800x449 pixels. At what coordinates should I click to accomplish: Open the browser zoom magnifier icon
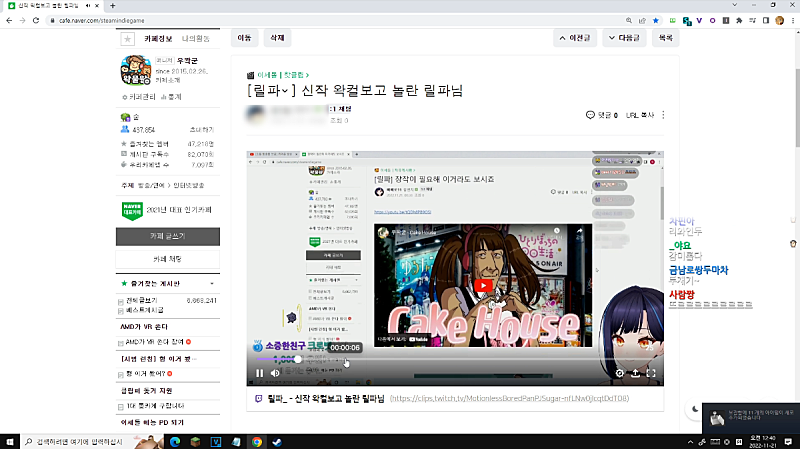(629, 20)
